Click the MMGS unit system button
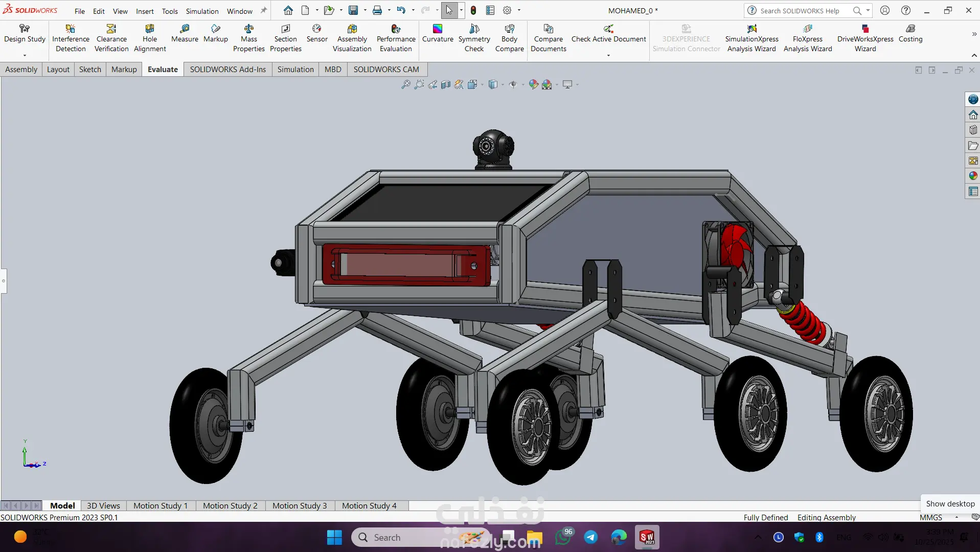Viewport: 980px width, 552px height. [x=930, y=517]
